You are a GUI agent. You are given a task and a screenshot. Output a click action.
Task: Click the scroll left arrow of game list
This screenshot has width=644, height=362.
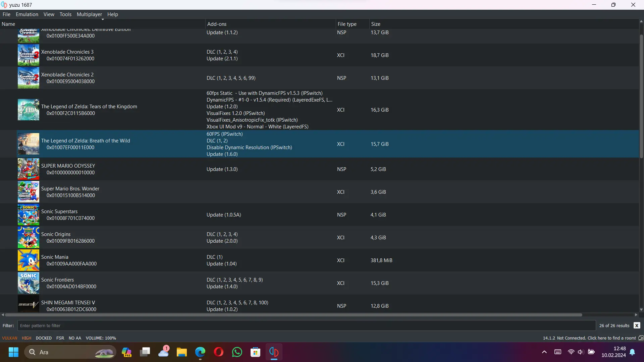pyautogui.click(x=3, y=315)
